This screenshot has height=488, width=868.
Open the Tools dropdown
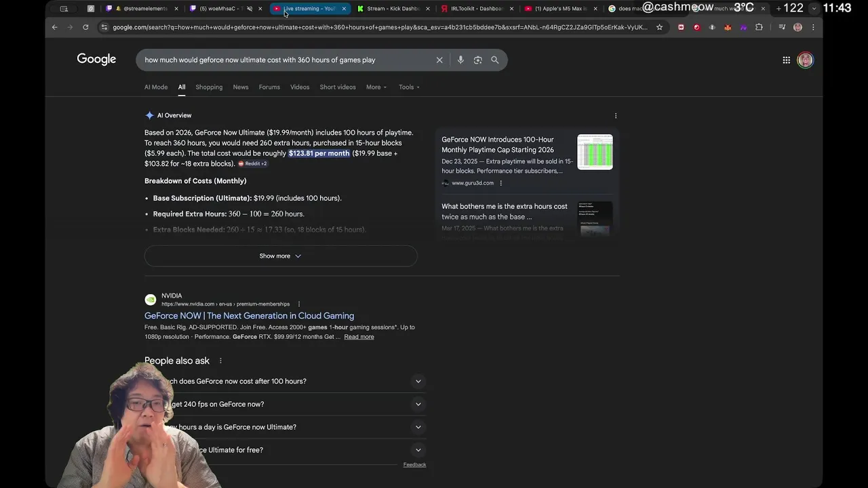click(x=409, y=87)
